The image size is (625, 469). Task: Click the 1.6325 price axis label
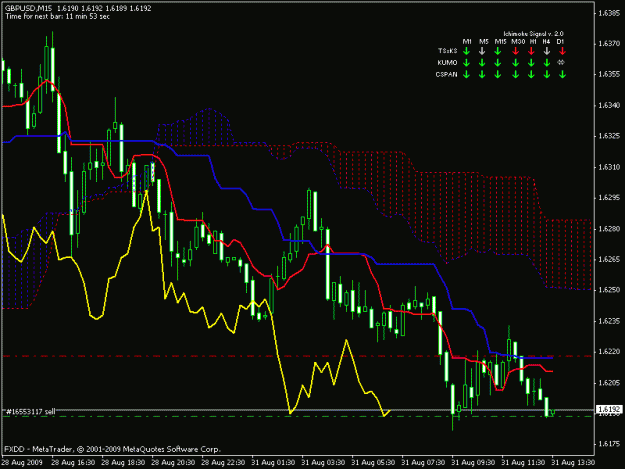(x=609, y=136)
